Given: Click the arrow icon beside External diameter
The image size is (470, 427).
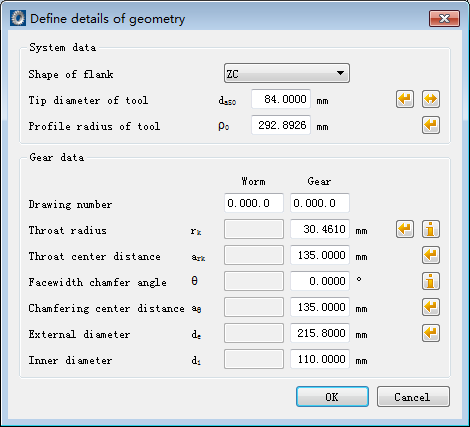Looking at the screenshot, I should pos(431,333).
